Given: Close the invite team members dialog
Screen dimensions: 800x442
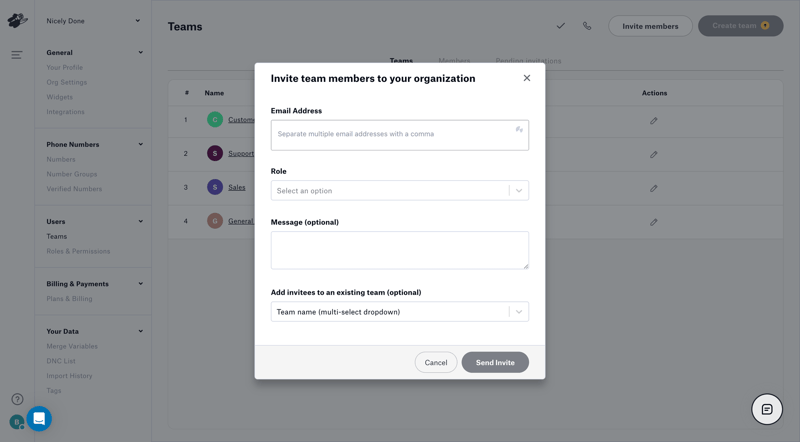Looking at the screenshot, I should (x=527, y=78).
